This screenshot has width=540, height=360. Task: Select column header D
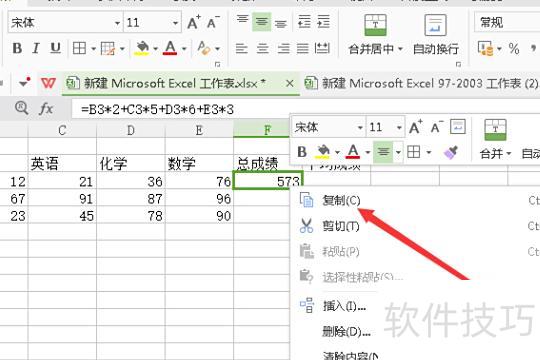(x=131, y=131)
